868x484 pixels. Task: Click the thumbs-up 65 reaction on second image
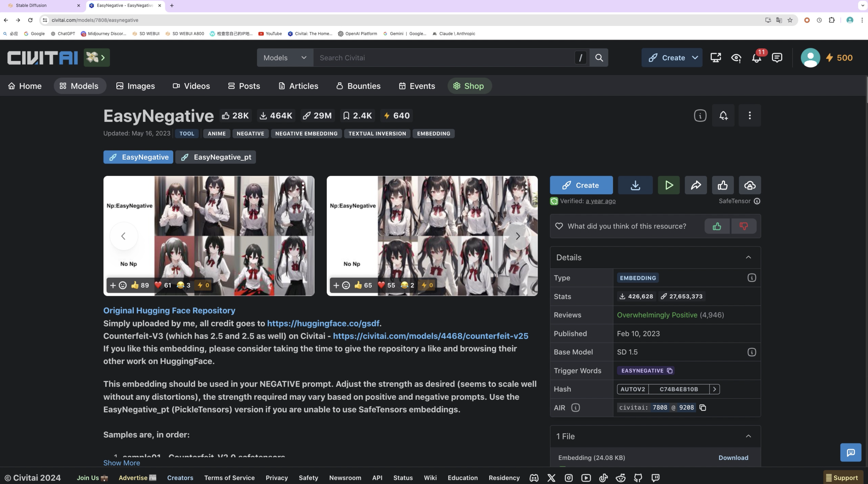tap(363, 285)
